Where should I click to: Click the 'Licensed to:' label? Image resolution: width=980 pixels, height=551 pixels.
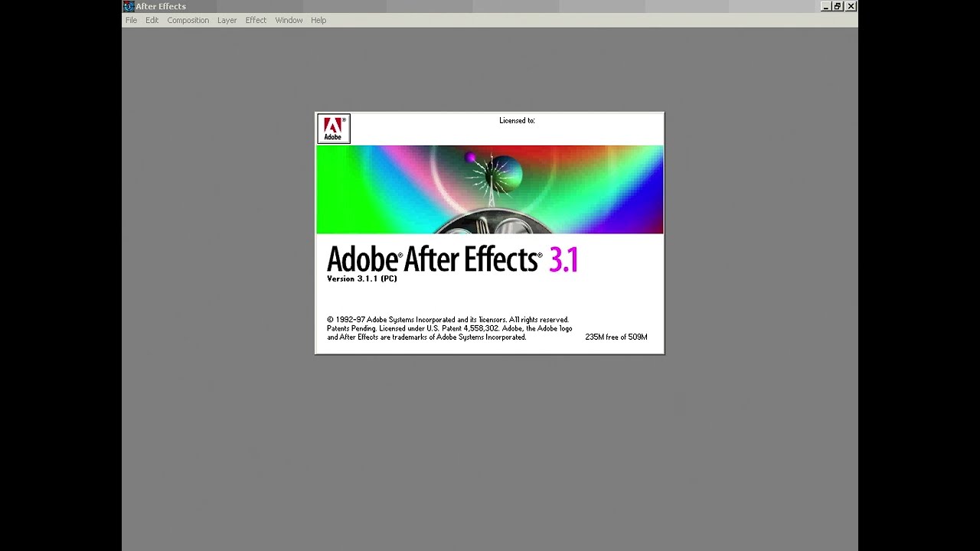coord(517,120)
